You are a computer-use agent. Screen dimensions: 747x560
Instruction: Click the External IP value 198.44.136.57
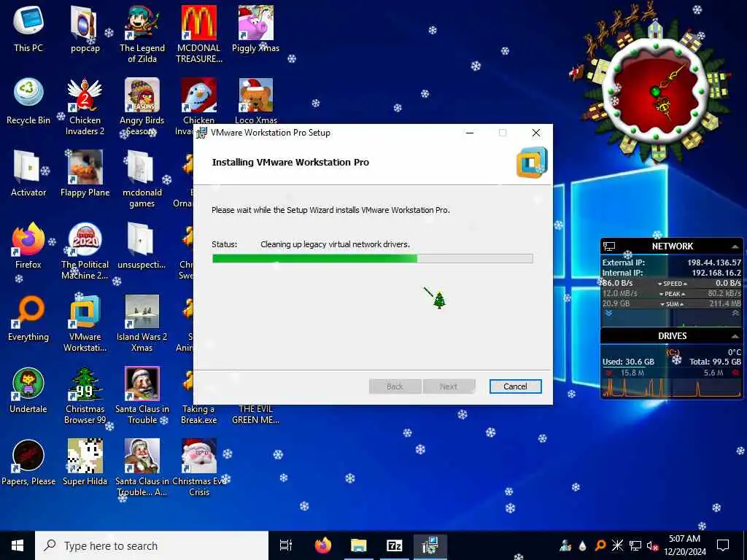click(x=713, y=262)
